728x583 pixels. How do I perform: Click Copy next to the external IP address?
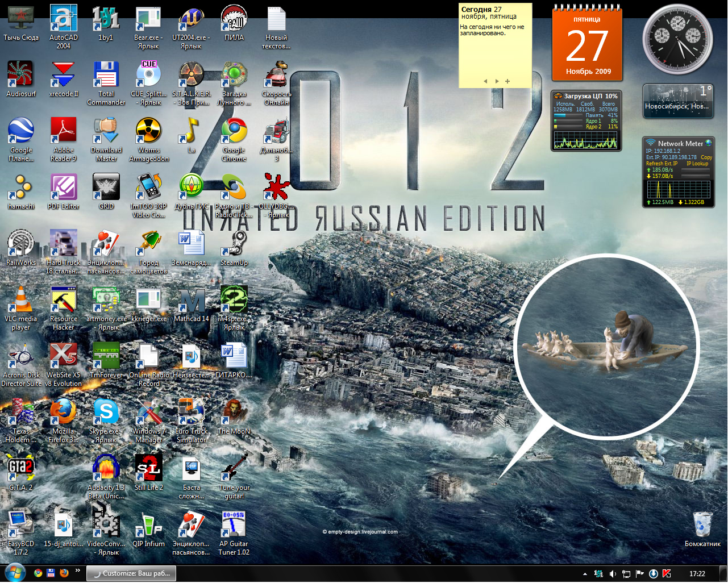(706, 157)
